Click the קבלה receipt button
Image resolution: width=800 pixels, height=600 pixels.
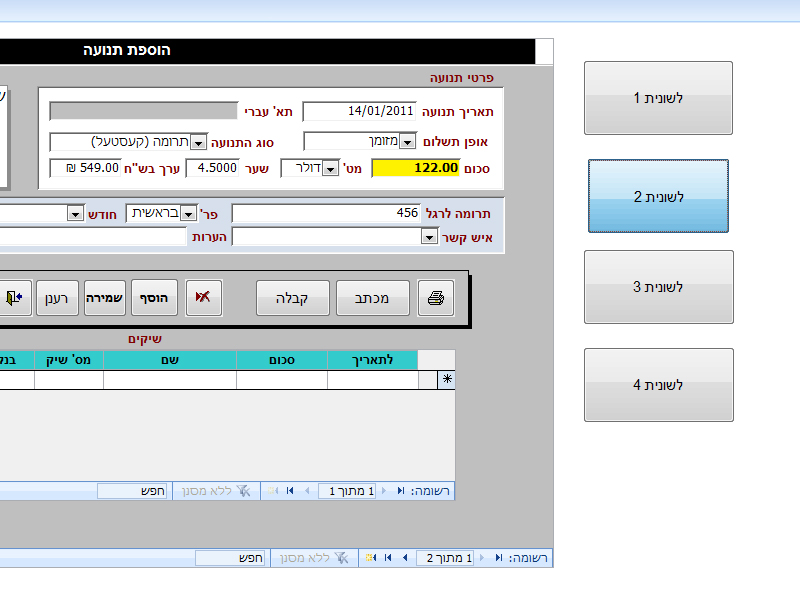click(x=292, y=298)
